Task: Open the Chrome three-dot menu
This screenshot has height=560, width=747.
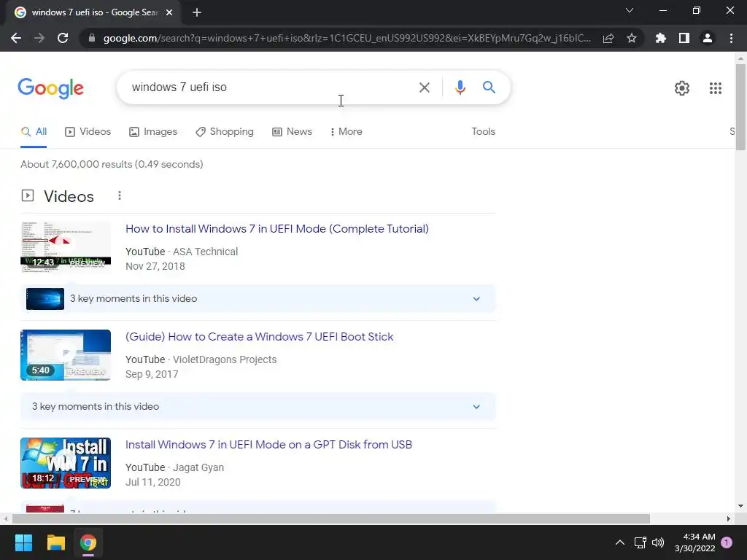Action: (x=731, y=38)
